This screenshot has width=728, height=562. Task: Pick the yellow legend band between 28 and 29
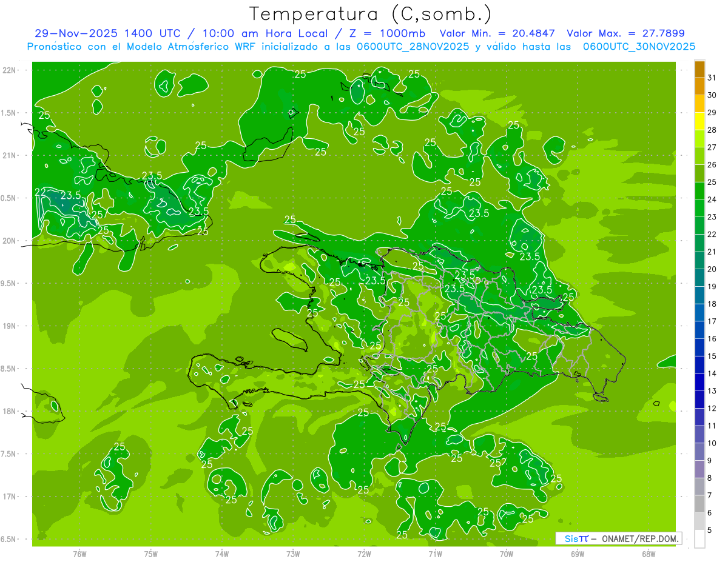[700, 121]
